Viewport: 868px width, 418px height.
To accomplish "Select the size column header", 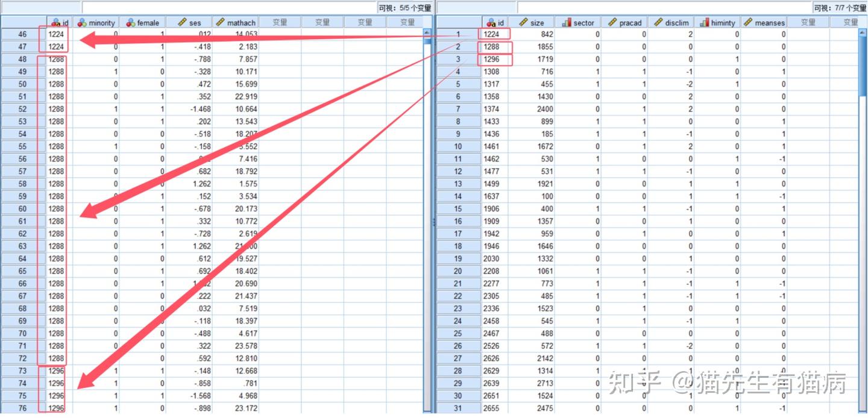I will point(533,22).
